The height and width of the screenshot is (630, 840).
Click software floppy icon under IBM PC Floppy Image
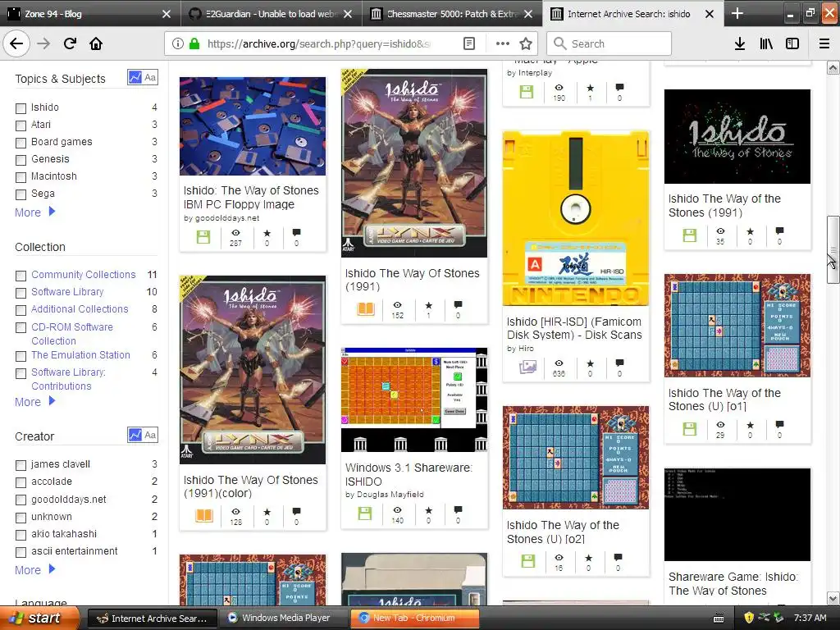point(203,237)
